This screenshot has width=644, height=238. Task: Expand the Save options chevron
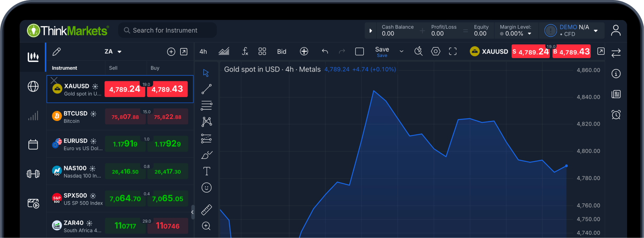[402, 52]
